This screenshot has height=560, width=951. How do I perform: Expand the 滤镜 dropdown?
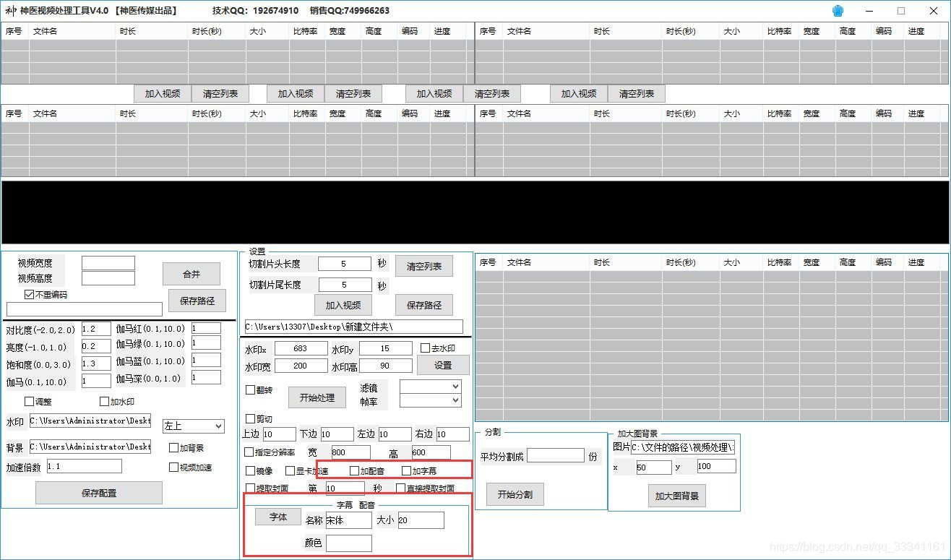430,387
